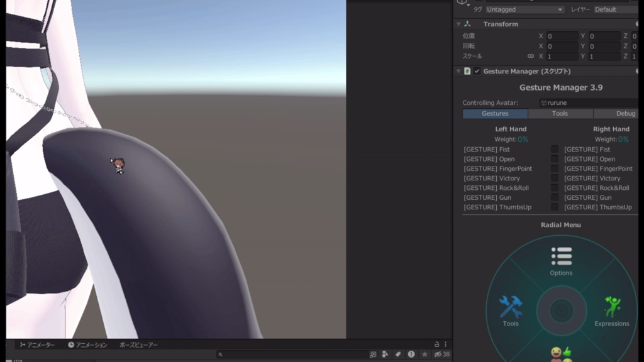Screen dimensions: 644x362
Task: Collapse the Gesture Manager component
Action: click(458, 71)
